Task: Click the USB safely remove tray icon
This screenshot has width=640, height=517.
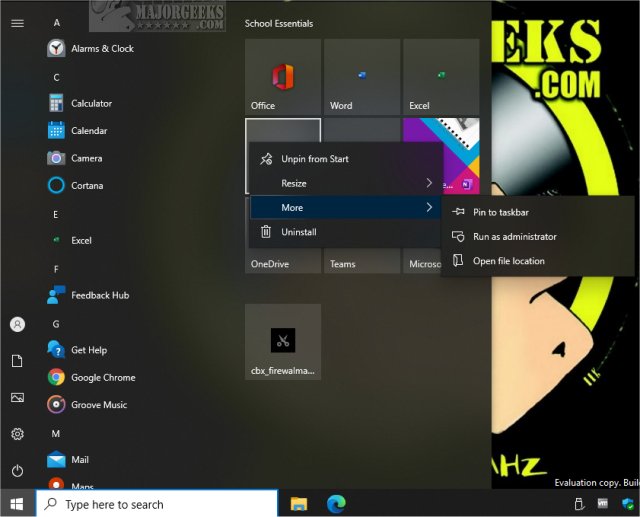Action: coord(579,504)
